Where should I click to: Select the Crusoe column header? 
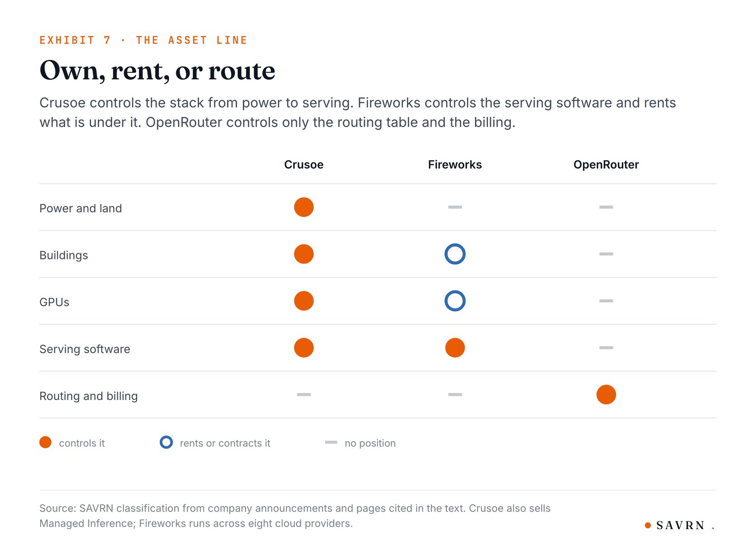pyautogui.click(x=304, y=165)
